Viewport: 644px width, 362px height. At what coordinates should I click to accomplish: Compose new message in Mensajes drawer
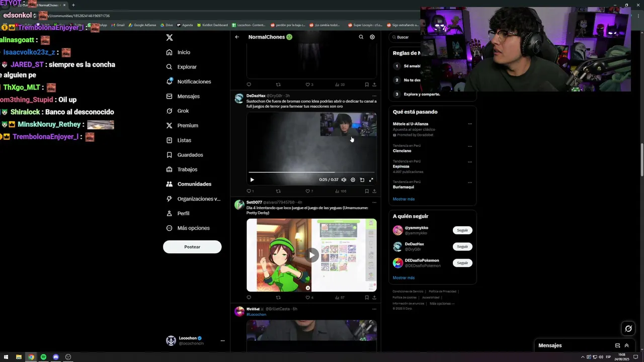pos(617,345)
